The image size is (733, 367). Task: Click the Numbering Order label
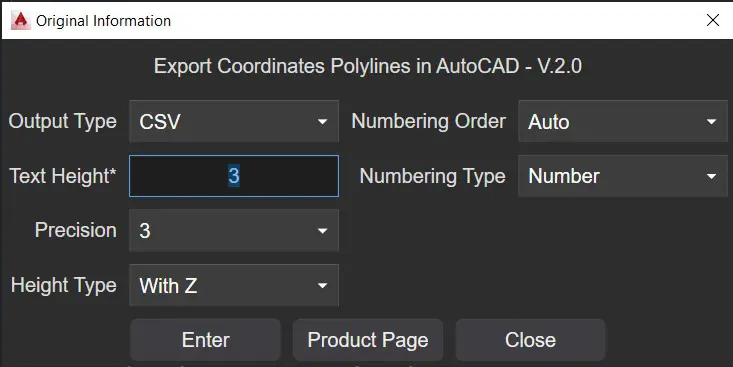tap(429, 122)
